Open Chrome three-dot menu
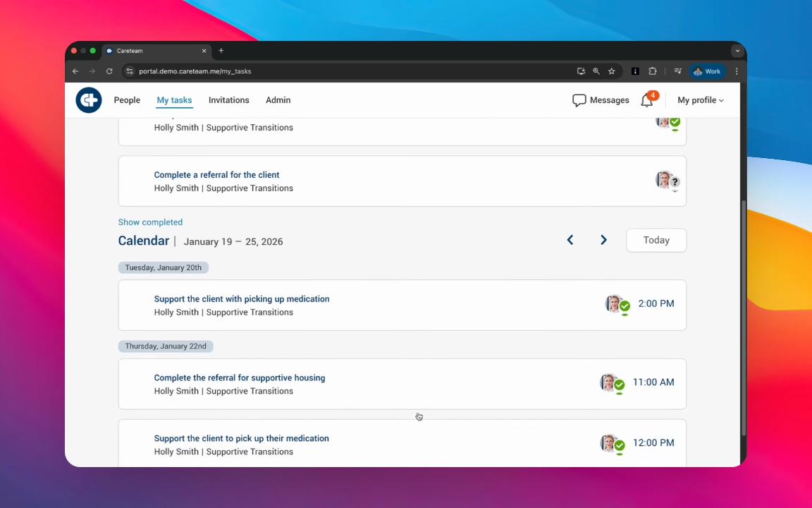 (737, 71)
